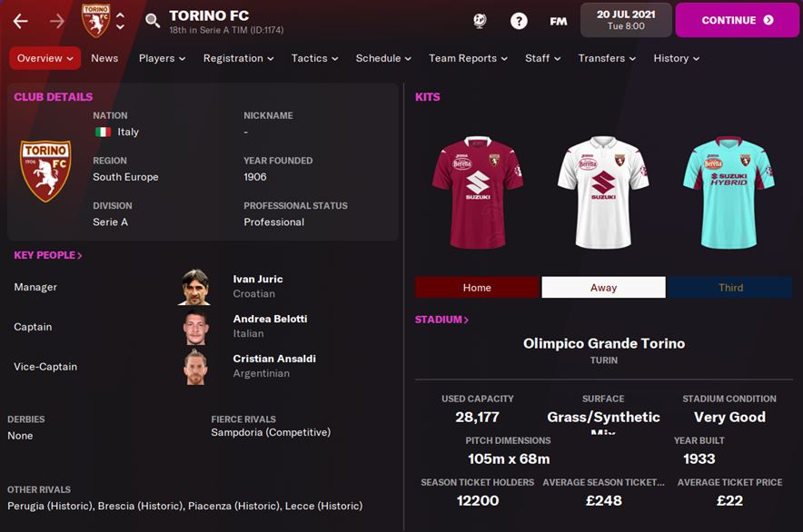
Task: Continue to the next day
Action: click(x=737, y=20)
